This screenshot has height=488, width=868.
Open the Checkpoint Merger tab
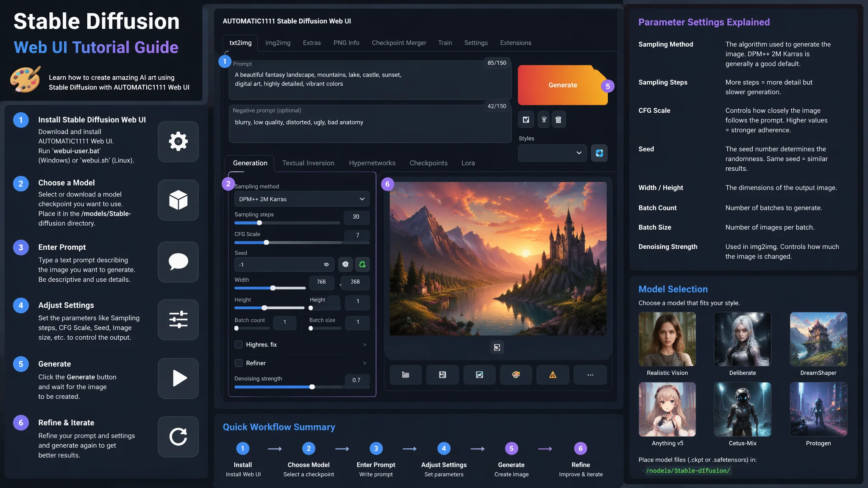pos(399,43)
